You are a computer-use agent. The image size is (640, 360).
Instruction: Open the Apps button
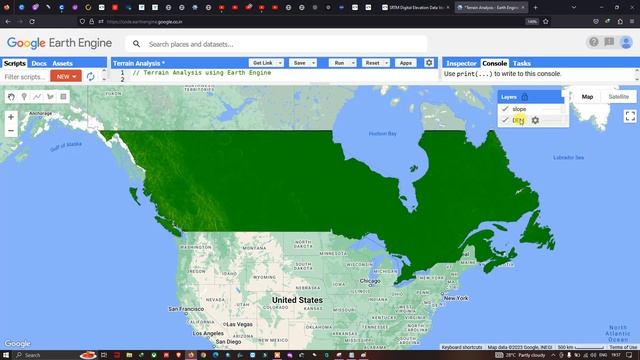[x=405, y=63]
